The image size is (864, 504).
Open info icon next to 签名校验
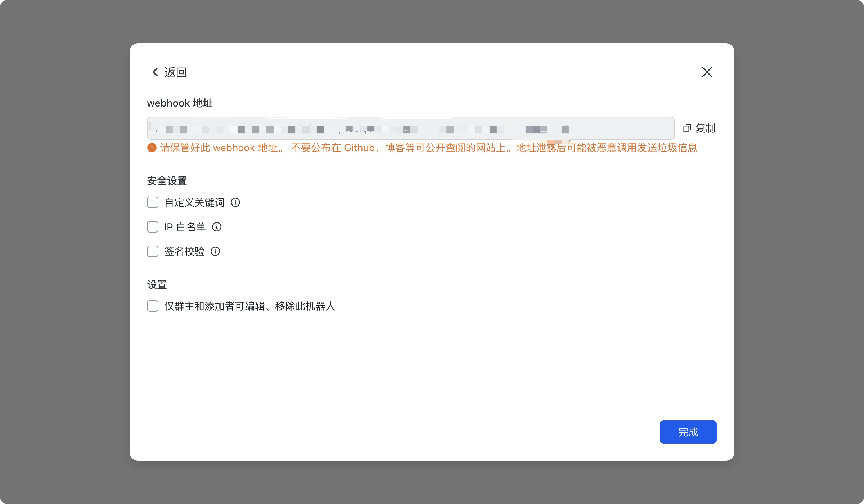(215, 251)
